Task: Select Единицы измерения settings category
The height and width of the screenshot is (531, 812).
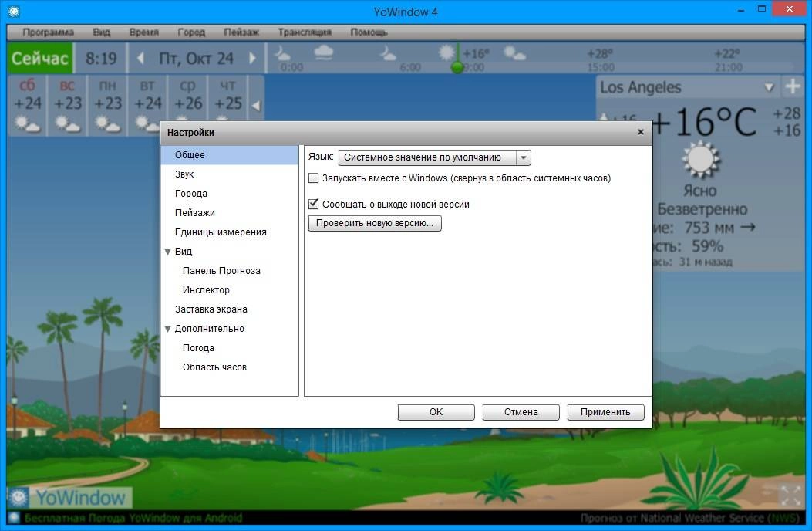Action: coord(229,232)
